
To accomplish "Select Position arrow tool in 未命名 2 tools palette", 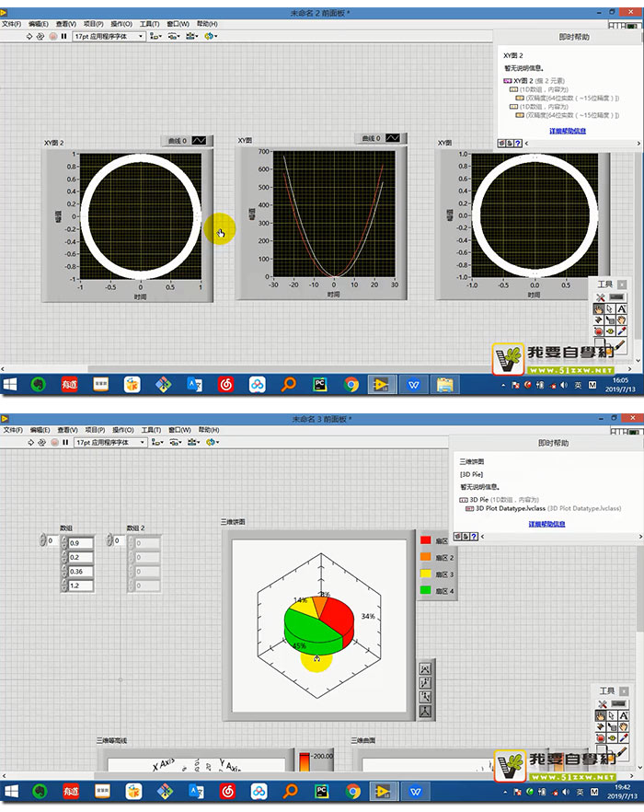I will pyautogui.click(x=610, y=309).
